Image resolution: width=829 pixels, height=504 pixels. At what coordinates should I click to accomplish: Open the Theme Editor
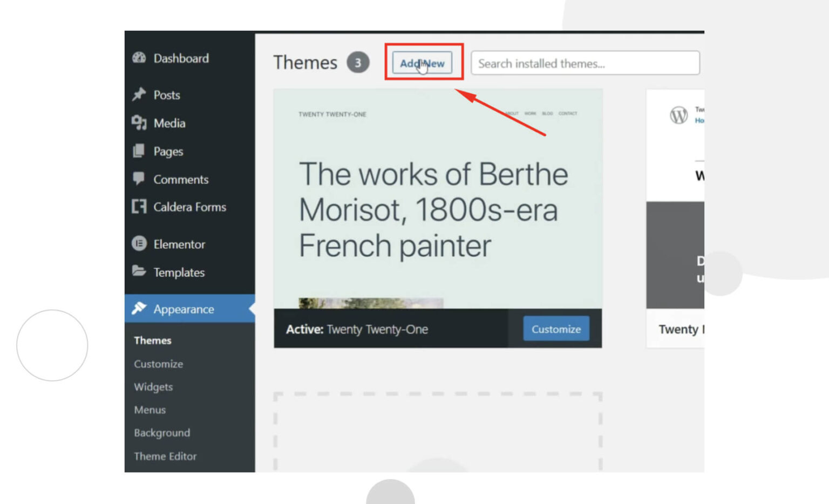pos(165,456)
